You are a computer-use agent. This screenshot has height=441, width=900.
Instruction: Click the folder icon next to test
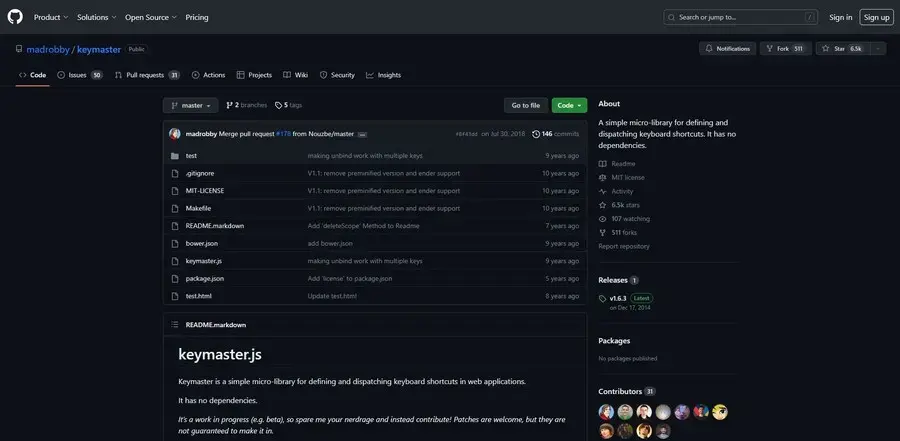point(175,156)
